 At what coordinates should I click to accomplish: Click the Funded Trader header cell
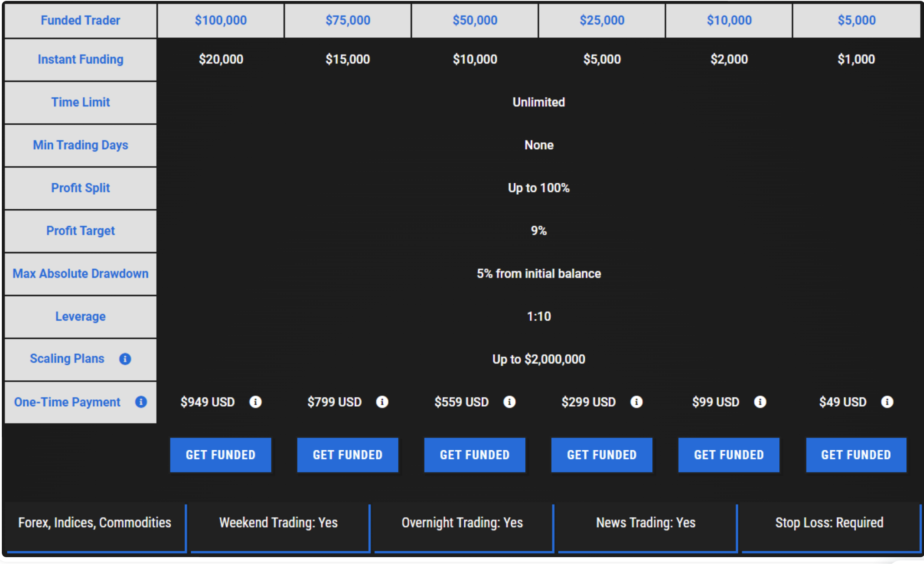point(81,20)
